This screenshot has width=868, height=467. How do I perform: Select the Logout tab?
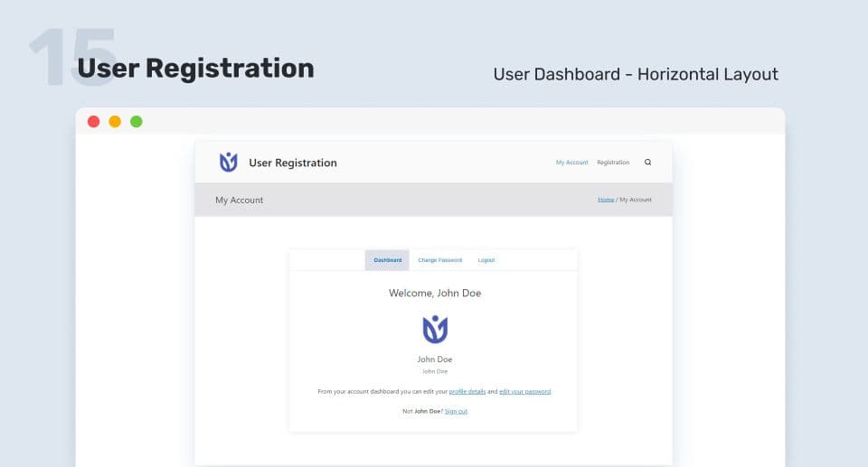(x=486, y=260)
